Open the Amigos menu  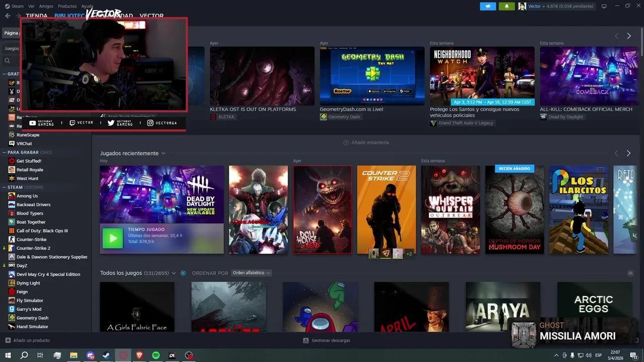(46, 6)
